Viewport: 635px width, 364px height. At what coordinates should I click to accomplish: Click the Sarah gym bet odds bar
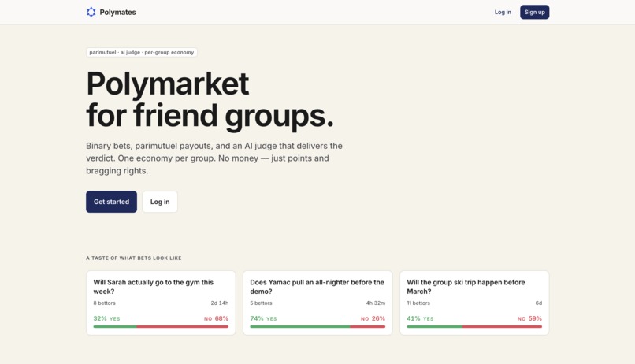161,326
